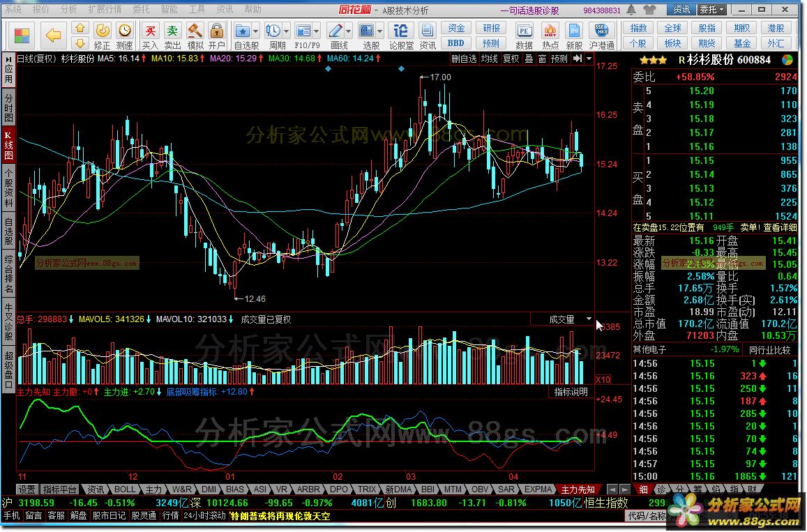
Task: Expand the 周期 dropdown arrow
Action: (x=287, y=31)
